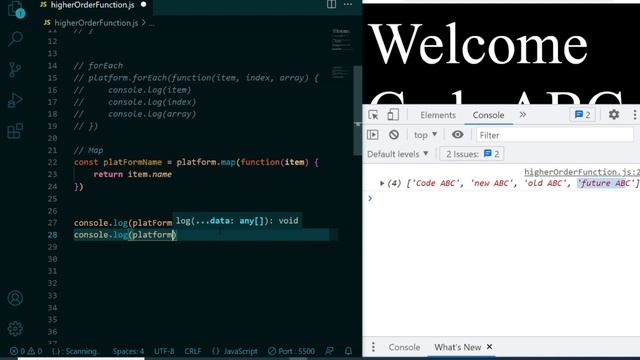This screenshot has height=360, width=640.
Task: Expand logged array of 4 items
Action: click(382, 183)
